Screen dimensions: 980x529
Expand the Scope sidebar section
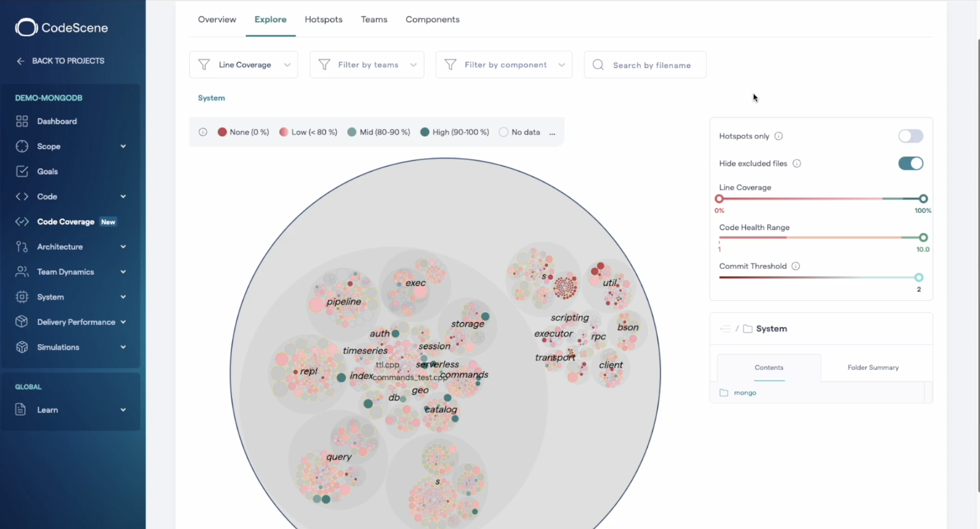(123, 146)
